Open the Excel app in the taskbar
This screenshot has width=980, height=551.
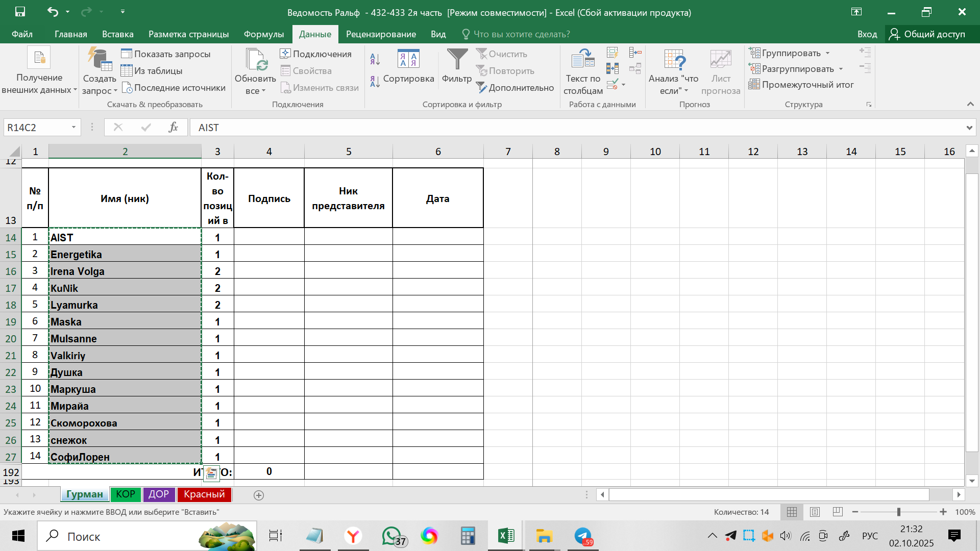click(506, 536)
